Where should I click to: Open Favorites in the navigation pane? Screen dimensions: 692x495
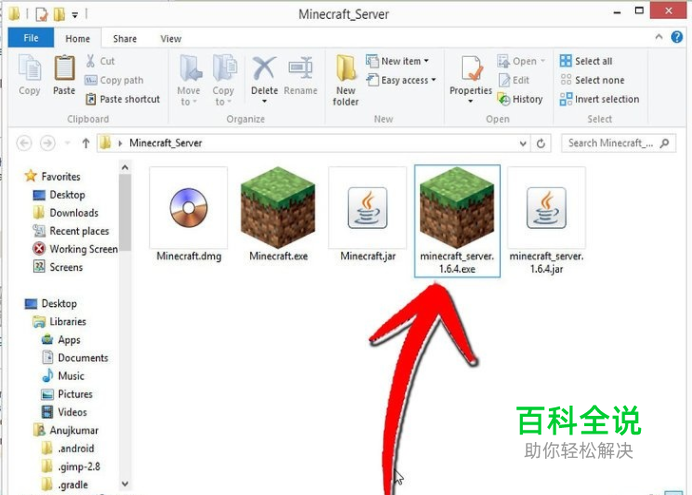pyautogui.click(x=53, y=176)
